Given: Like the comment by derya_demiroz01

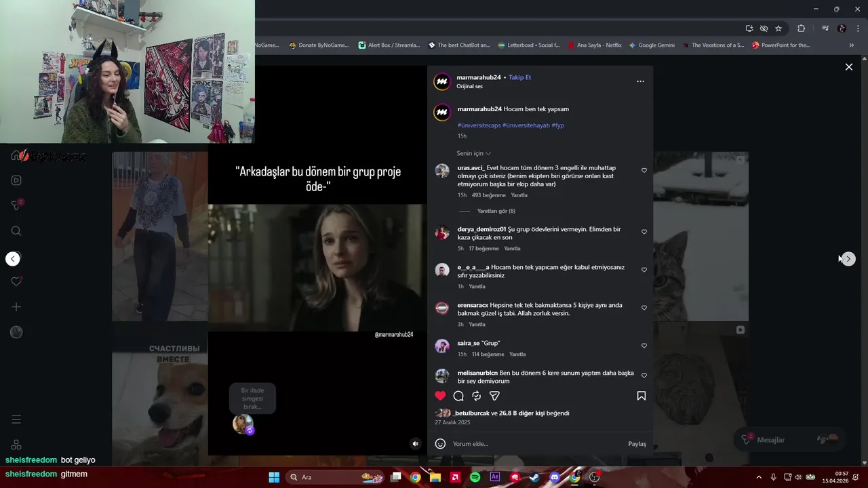Looking at the screenshot, I should pos(644,232).
